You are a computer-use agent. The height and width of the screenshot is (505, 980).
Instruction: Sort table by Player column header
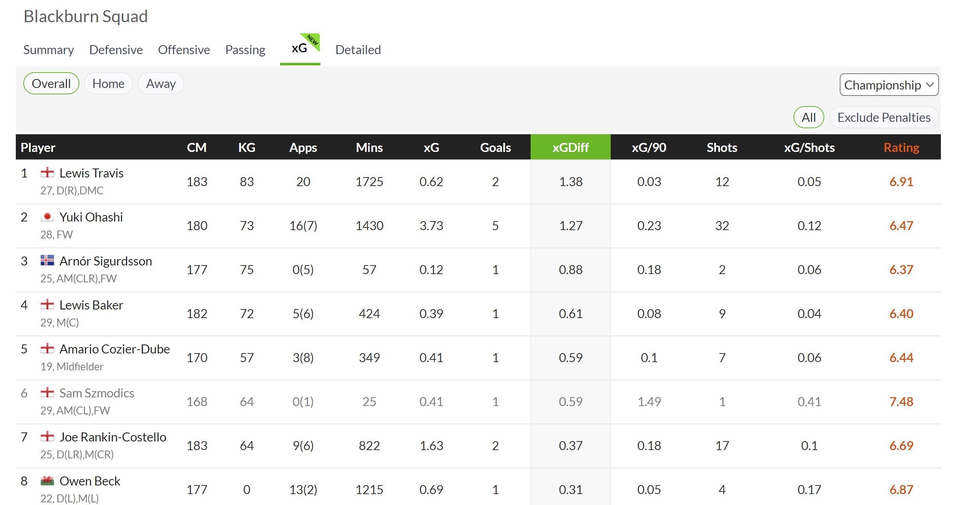pos(38,147)
